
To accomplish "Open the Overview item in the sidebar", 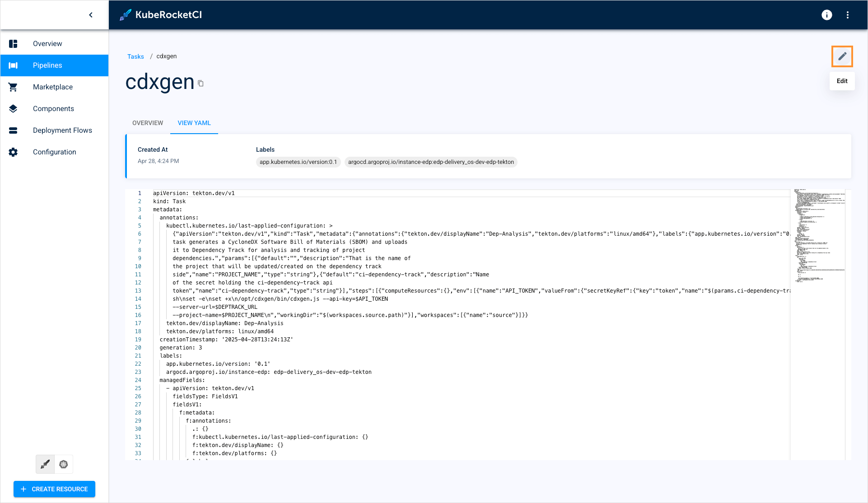I will [47, 44].
